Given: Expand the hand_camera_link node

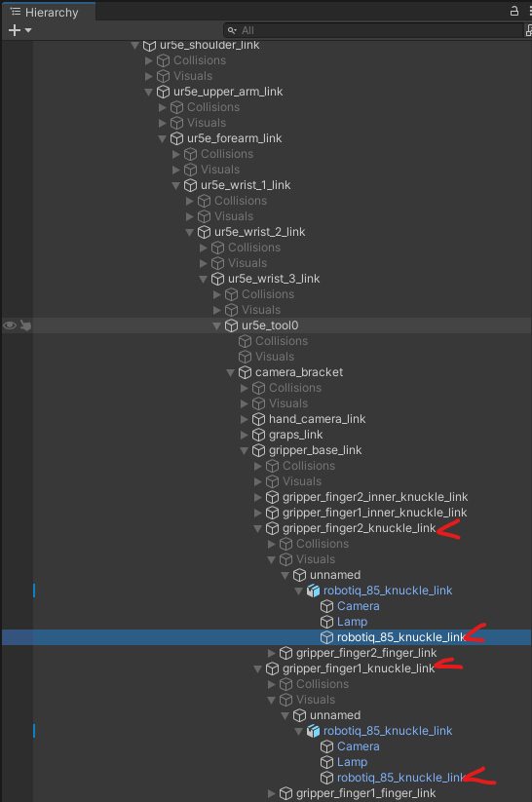Looking at the screenshot, I should 244,419.
